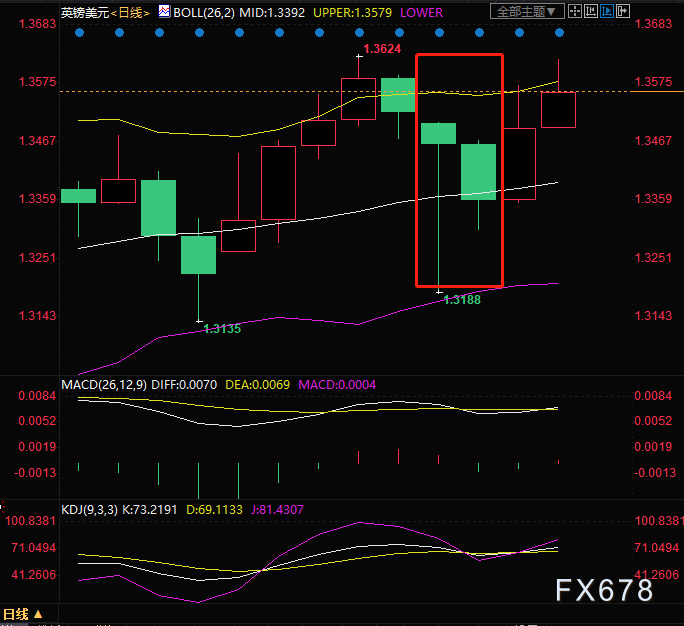
Task: Click the BOLL indicator icon beside the chart title
Action: [x=164, y=12]
